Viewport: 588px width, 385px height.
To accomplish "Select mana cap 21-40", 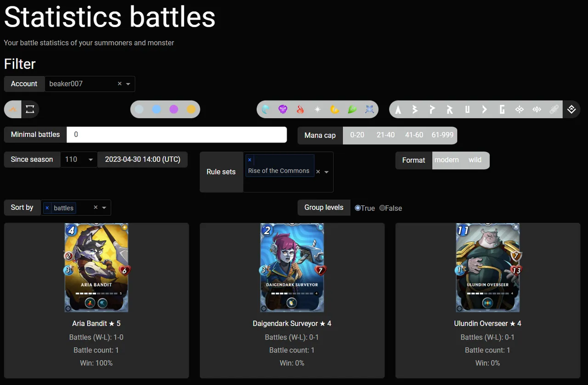I will click(385, 135).
